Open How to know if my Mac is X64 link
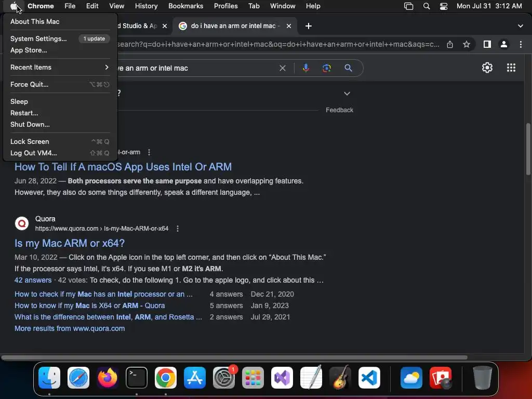This screenshot has height=399, width=532. pos(89,305)
